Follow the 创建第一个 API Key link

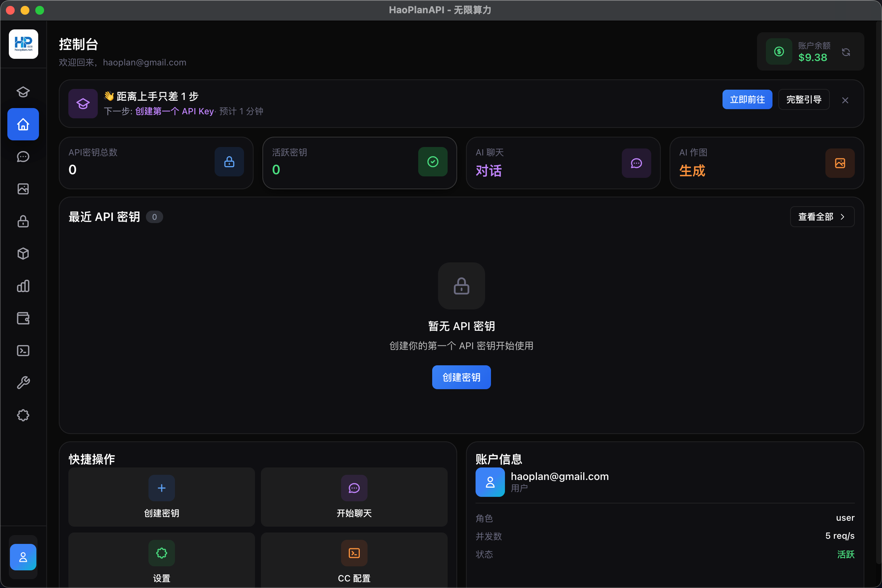click(174, 111)
